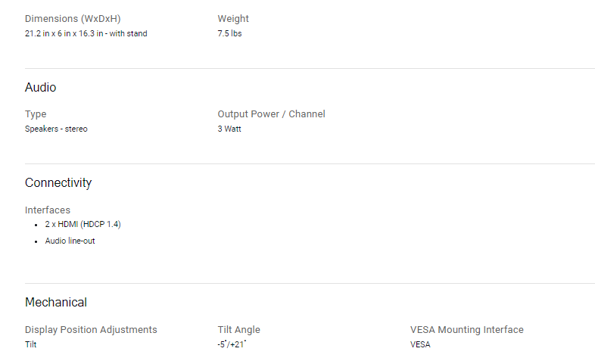The height and width of the screenshot is (364, 595).
Task: Click the Audio line-out list item
Action: (x=70, y=241)
